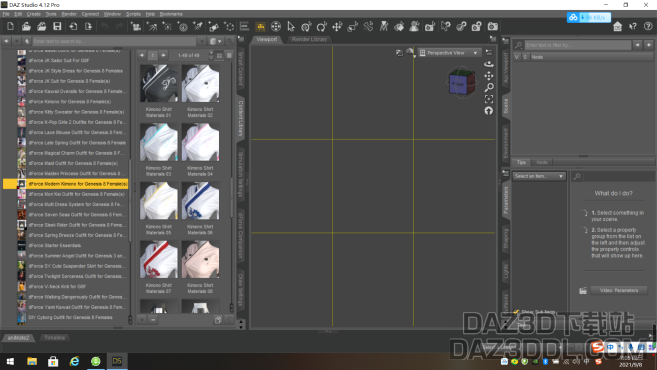Image resolution: width=657 pixels, height=370 pixels.
Task: Toggle the content list view button
Action: click(x=229, y=55)
